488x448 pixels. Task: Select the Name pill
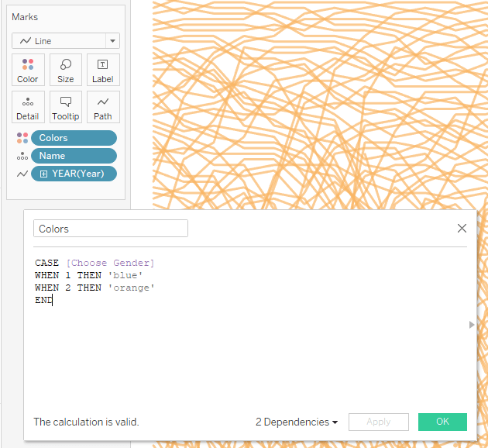74,156
